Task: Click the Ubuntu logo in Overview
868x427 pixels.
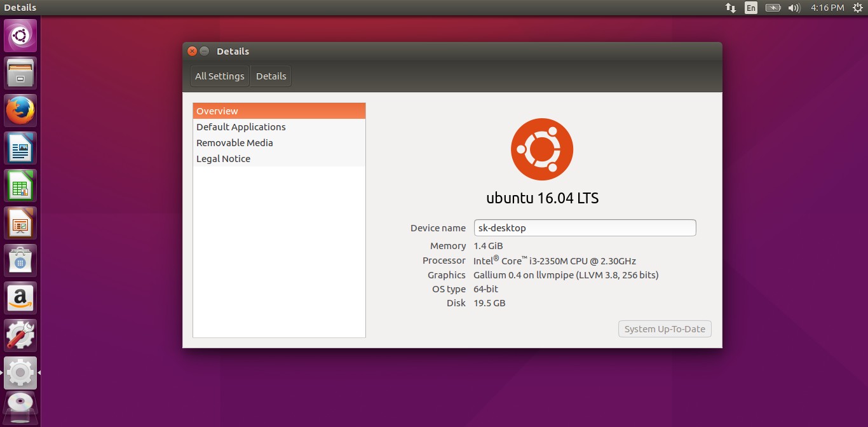Action: (542, 149)
